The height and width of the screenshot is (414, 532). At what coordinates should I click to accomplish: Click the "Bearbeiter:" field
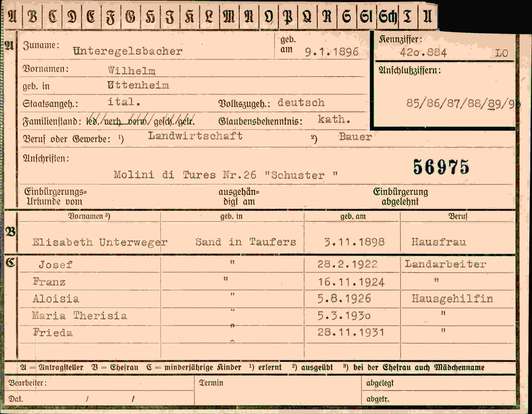99,383
